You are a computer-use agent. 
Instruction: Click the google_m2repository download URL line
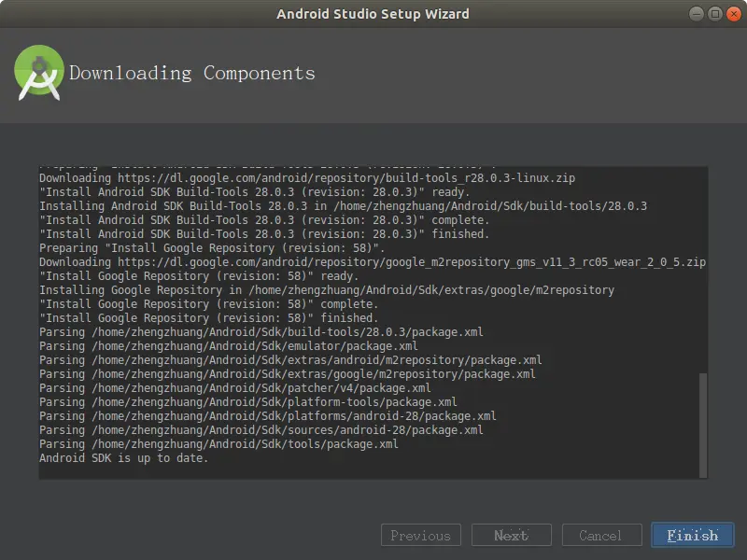[x=373, y=262]
